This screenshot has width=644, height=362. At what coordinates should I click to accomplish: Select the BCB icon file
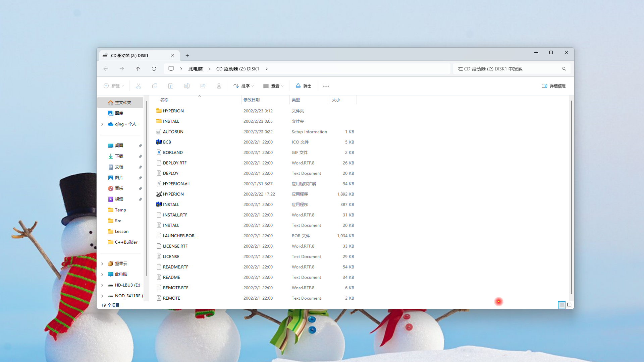tap(167, 142)
